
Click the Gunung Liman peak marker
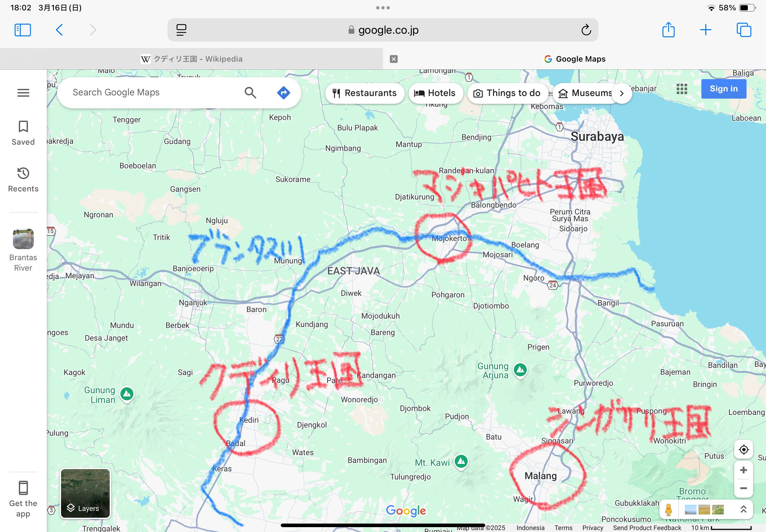[x=127, y=394]
